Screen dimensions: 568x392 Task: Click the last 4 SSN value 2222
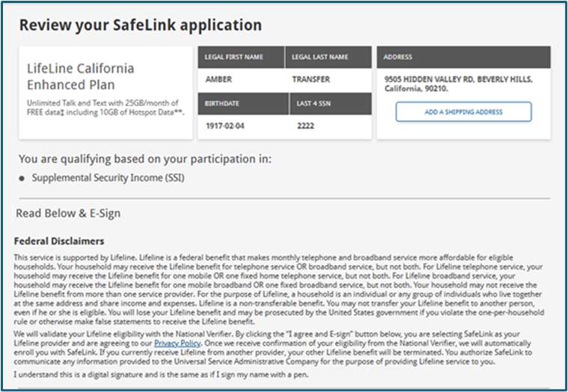(306, 126)
